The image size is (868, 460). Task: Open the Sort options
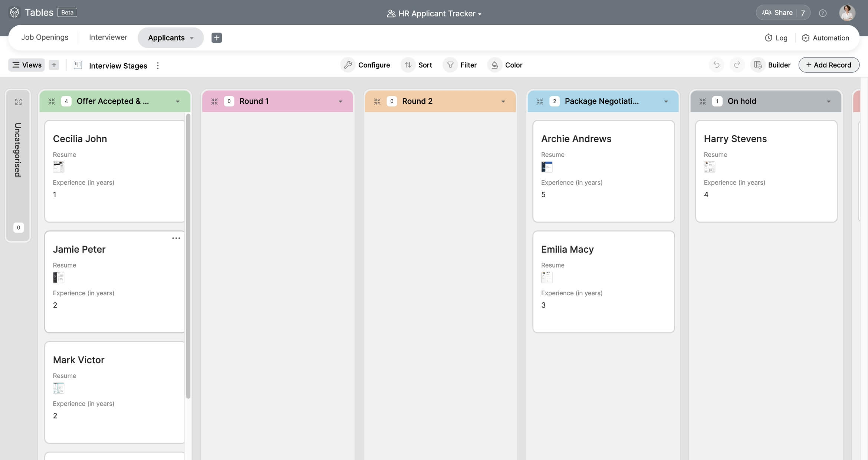coord(418,65)
